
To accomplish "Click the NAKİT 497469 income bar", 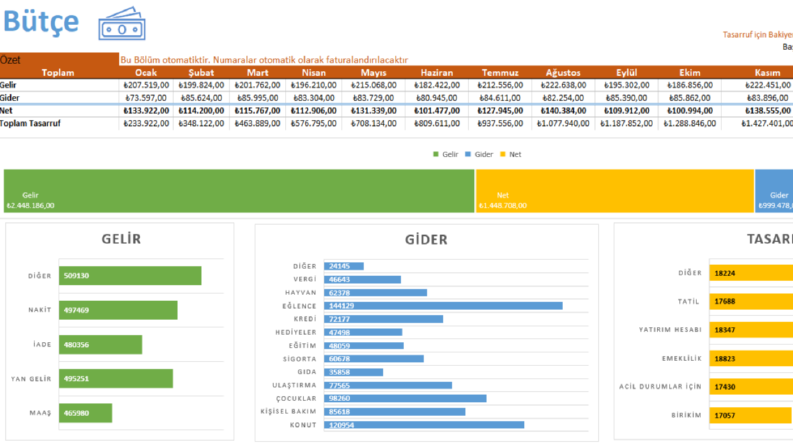I will (118, 310).
